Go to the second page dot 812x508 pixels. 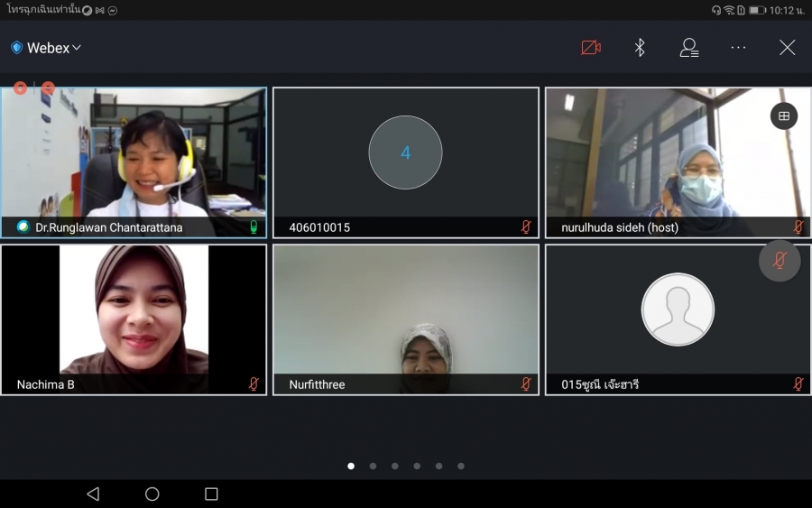373,466
